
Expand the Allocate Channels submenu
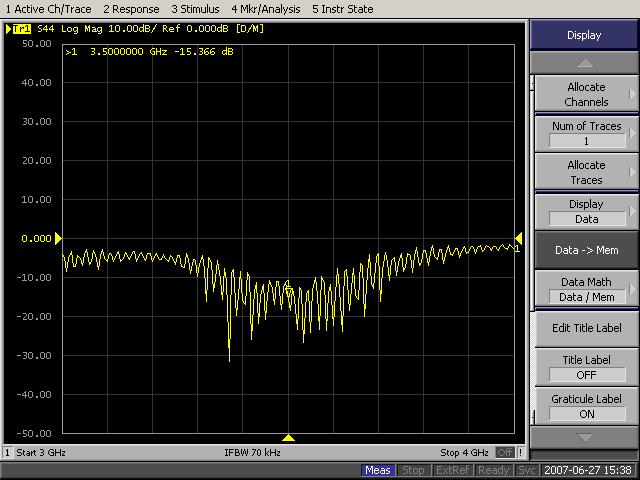[x=586, y=94]
